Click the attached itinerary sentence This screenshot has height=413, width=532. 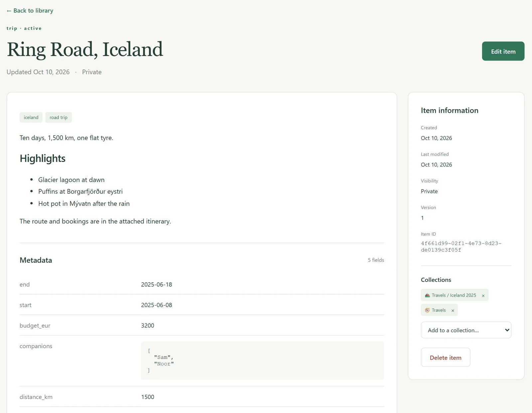[x=95, y=221]
